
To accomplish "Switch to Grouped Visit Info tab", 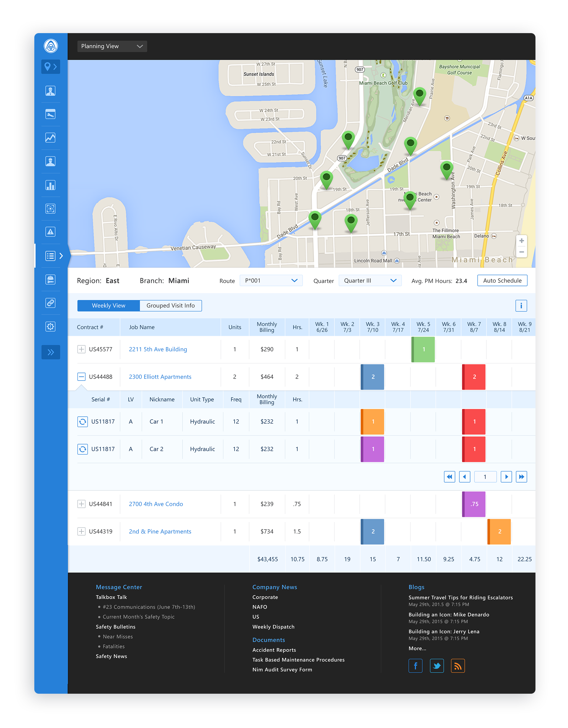I will [170, 306].
